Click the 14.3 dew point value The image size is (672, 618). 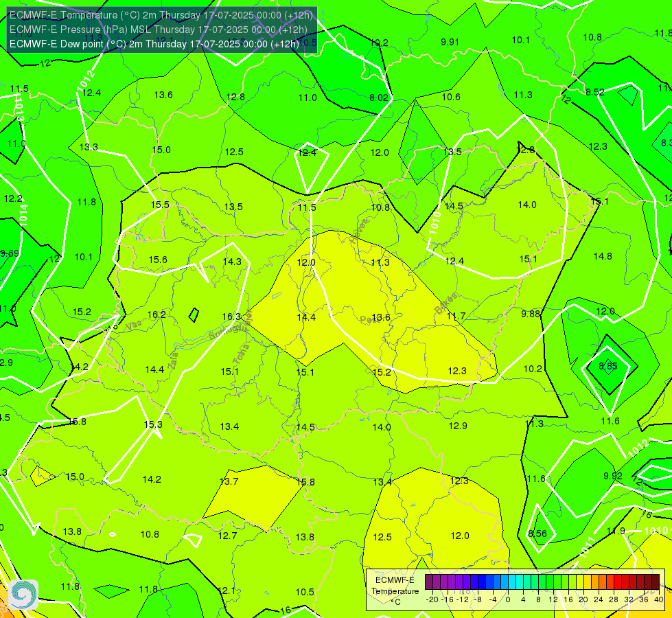[x=232, y=261]
